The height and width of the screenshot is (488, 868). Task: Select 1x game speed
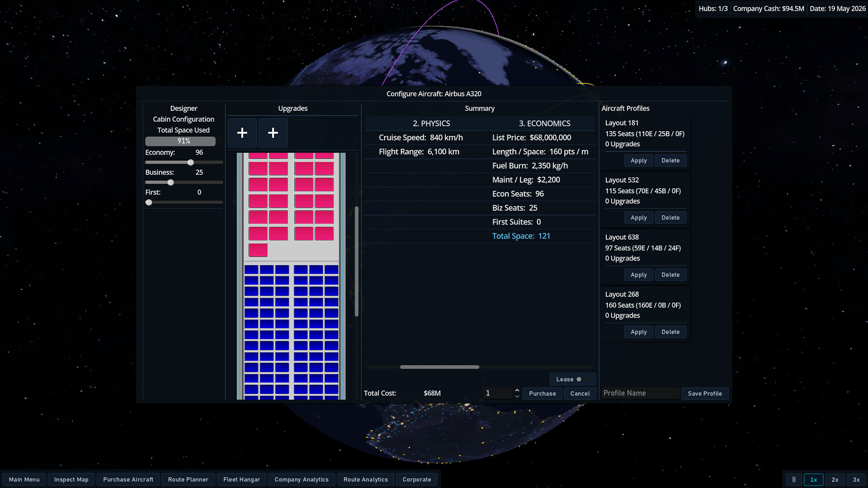pyautogui.click(x=814, y=479)
